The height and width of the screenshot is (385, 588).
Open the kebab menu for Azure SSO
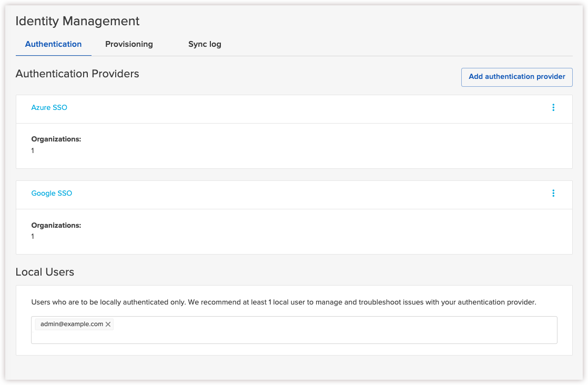click(x=553, y=107)
